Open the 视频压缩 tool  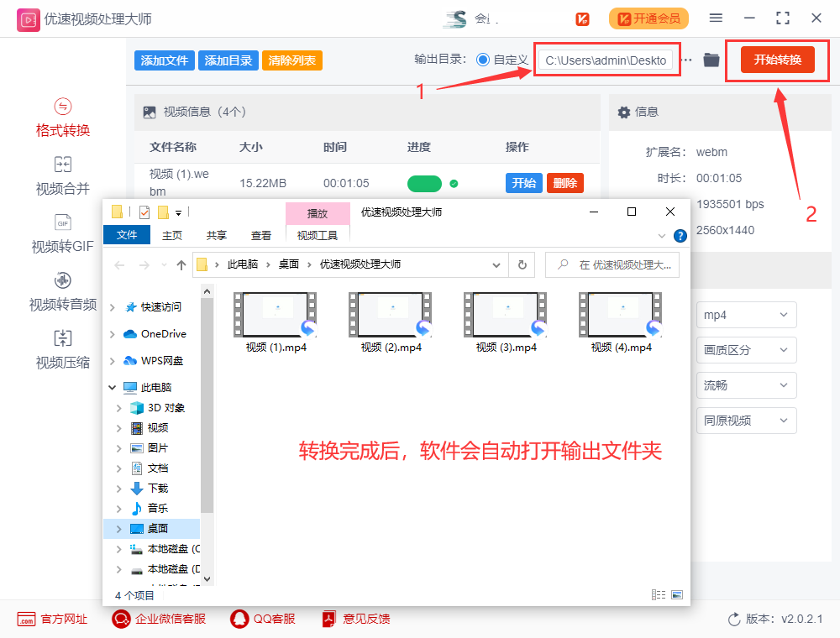click(x=62, y=348)
